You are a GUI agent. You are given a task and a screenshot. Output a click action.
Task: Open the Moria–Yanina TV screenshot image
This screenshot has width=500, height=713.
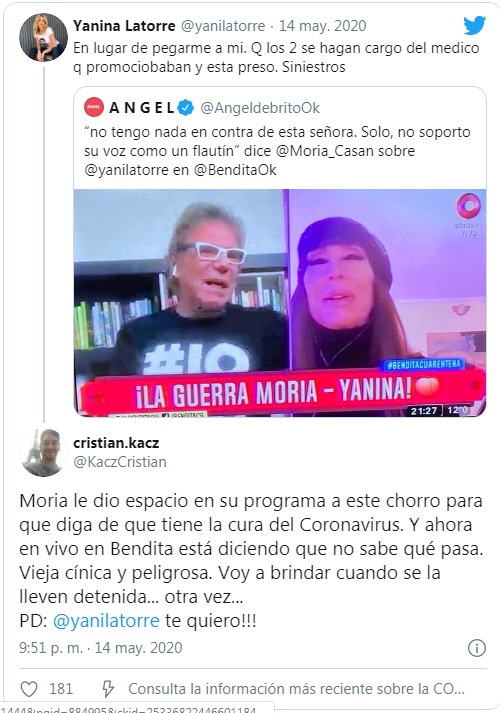click(280, 302)
